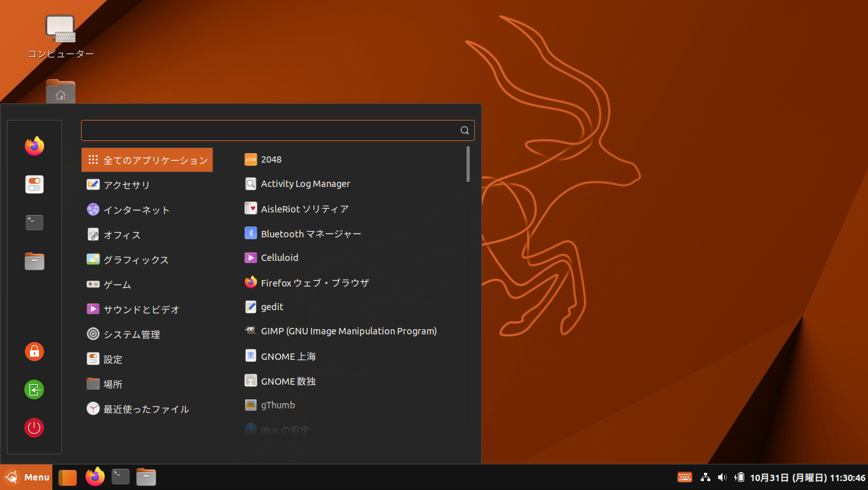Select the グラフィックス category
The height and width of the screenshot is (490, 868).
click(147, 260)
